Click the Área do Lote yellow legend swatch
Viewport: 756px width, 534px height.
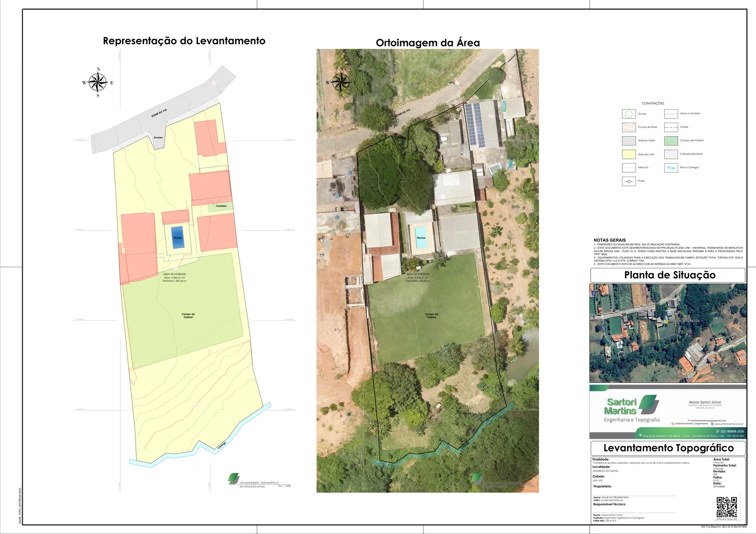[x=629, y=154]
